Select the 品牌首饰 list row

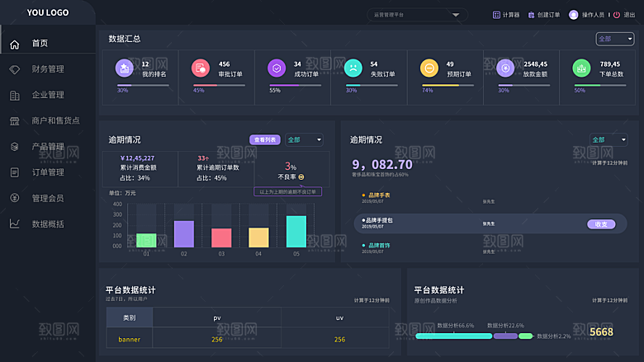(x=490, y=248)
